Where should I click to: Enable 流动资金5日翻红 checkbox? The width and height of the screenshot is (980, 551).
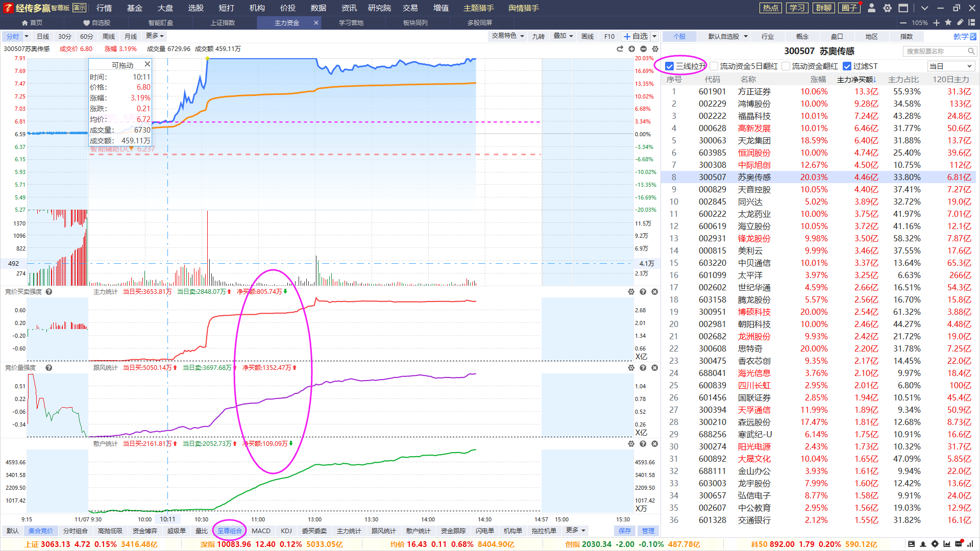pyautogui.click(x=714, y=66)
